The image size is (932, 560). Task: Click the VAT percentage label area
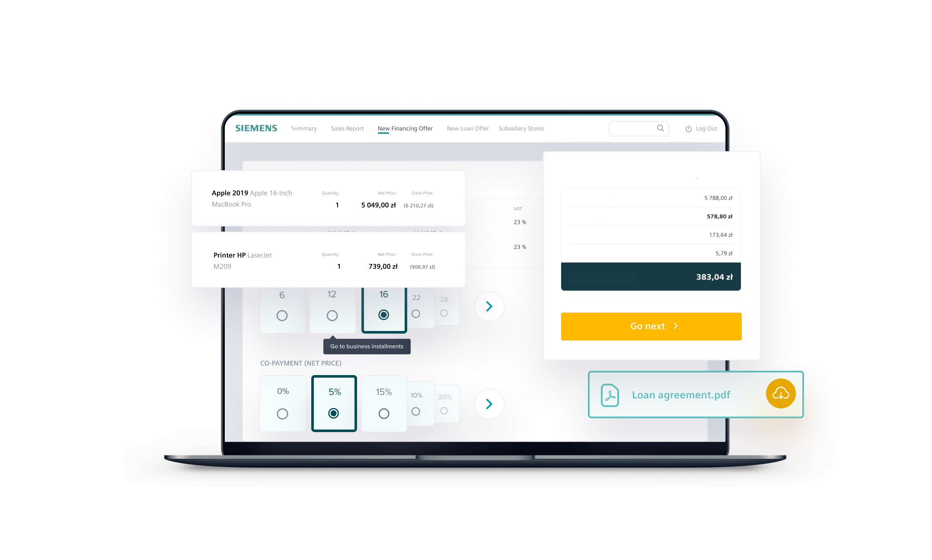click(518, 209)
